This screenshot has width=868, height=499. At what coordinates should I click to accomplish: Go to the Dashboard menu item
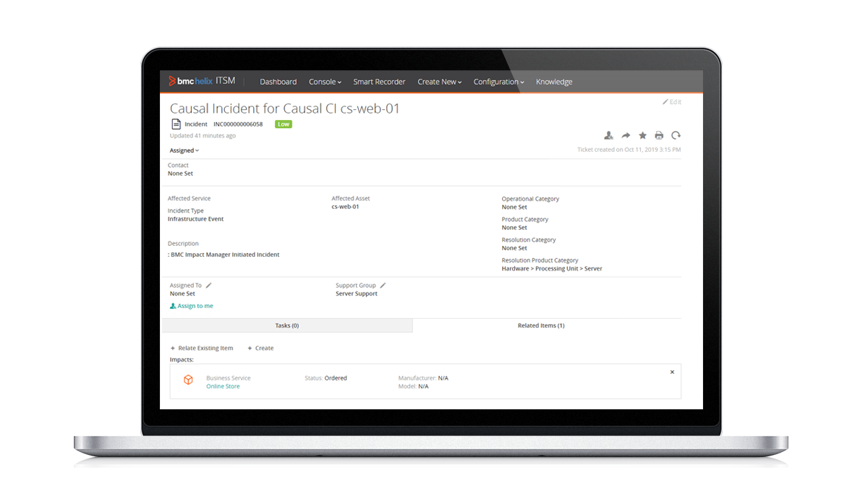(x=278, y=82)
